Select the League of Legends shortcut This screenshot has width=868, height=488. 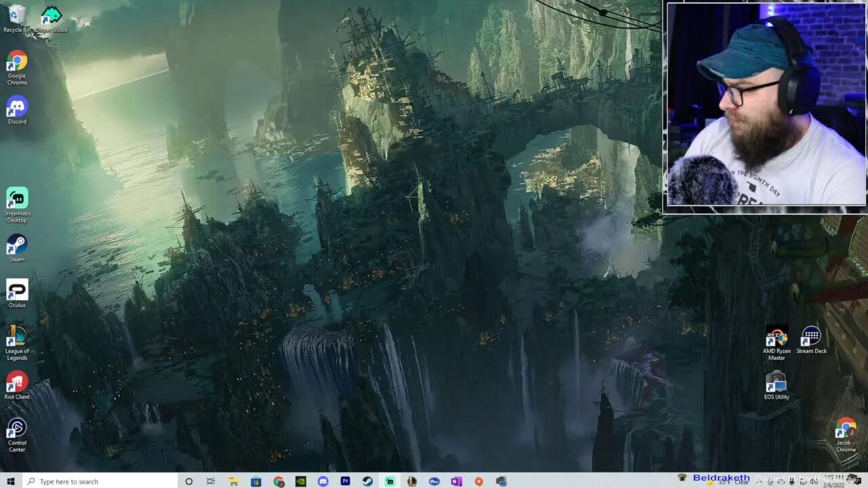click(x=17, y=343)
